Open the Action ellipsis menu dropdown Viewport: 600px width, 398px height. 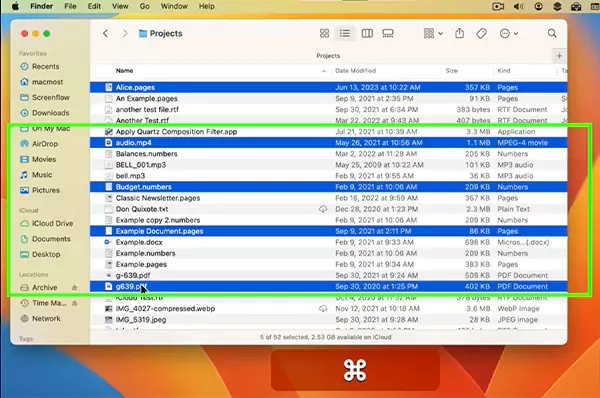tap(509, 33)
